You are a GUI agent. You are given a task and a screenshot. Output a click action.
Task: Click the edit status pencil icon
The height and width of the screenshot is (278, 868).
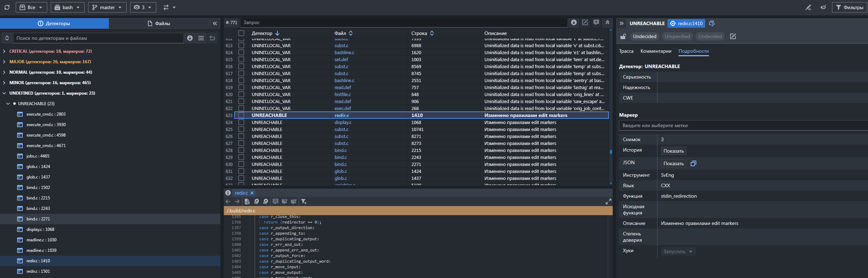pos(733,36)
